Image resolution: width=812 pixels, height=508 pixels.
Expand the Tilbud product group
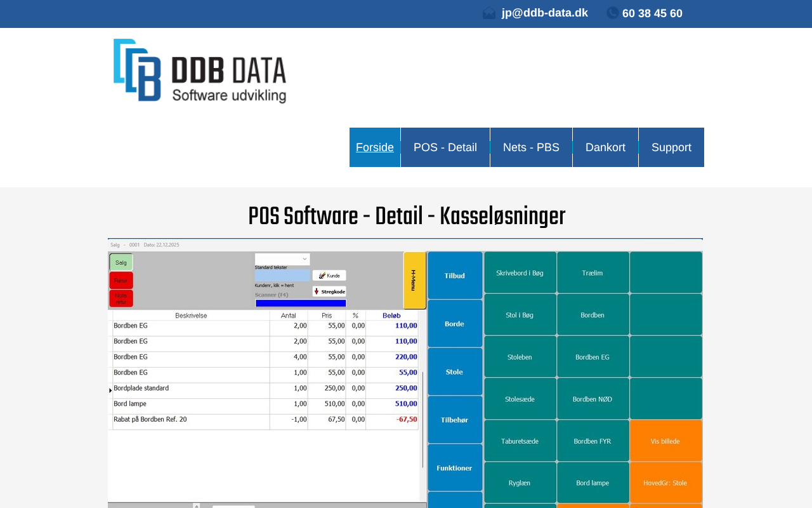[x=454, y=276]
